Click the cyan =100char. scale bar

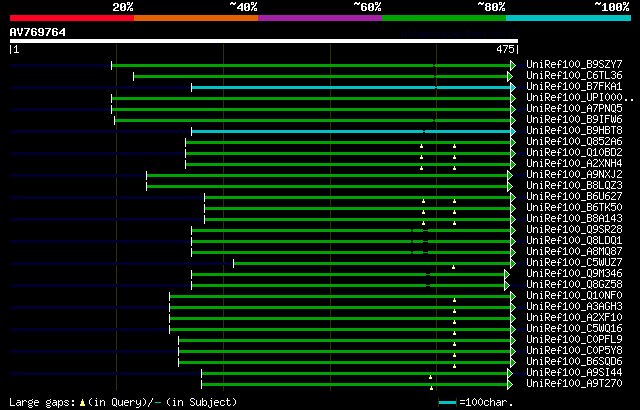point(448,403)
